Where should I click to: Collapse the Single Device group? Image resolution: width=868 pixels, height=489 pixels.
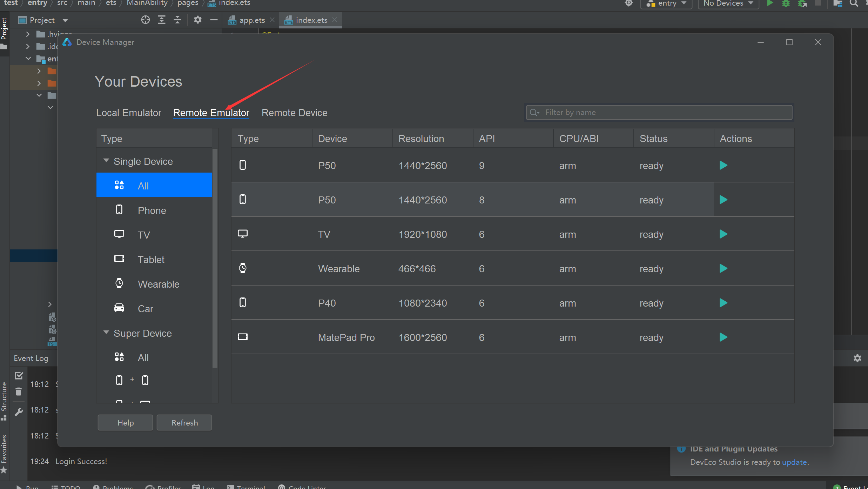(x=106, y=160)
